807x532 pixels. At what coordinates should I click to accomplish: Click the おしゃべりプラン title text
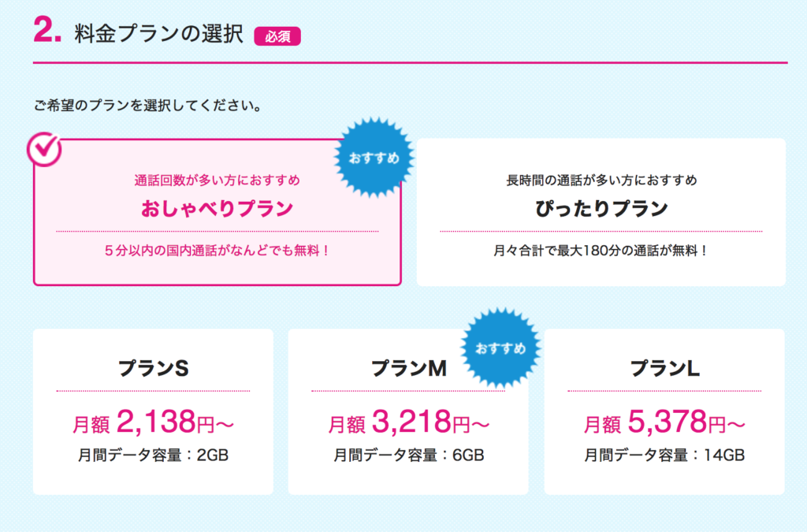[218, 208]
